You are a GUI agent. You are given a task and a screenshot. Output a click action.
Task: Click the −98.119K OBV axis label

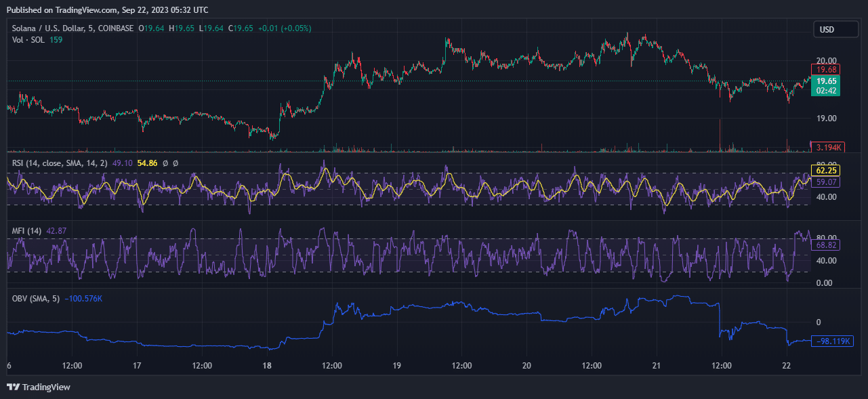(832, 341)
